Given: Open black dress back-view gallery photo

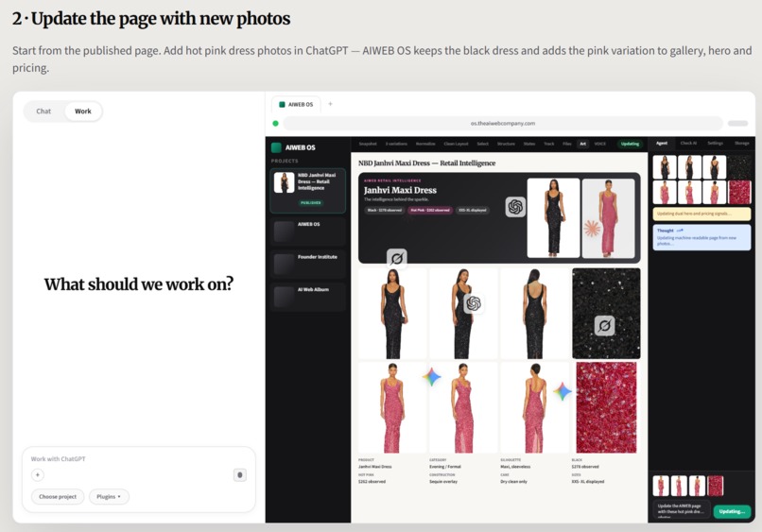Looking at the screenshot, I should 534,314.
